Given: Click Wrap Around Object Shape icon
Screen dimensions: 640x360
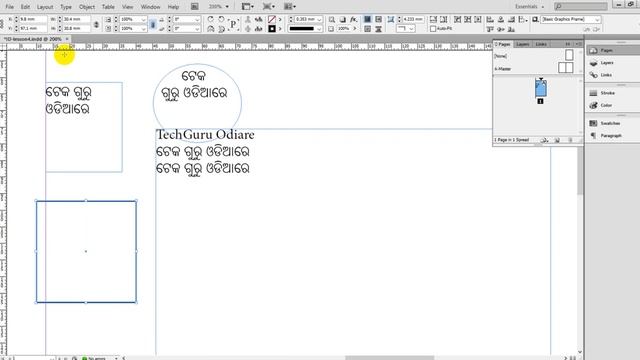Looking at the screenshot, I should pos(367,29).
